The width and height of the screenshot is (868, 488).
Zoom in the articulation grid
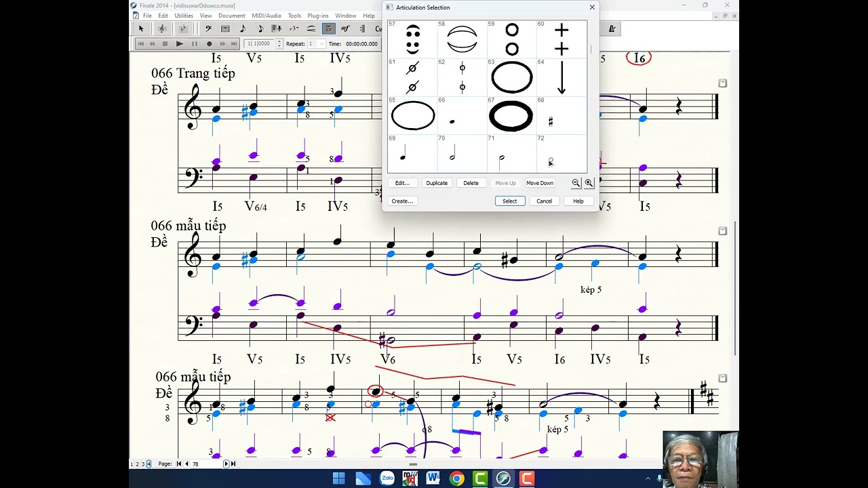(589, 183)
